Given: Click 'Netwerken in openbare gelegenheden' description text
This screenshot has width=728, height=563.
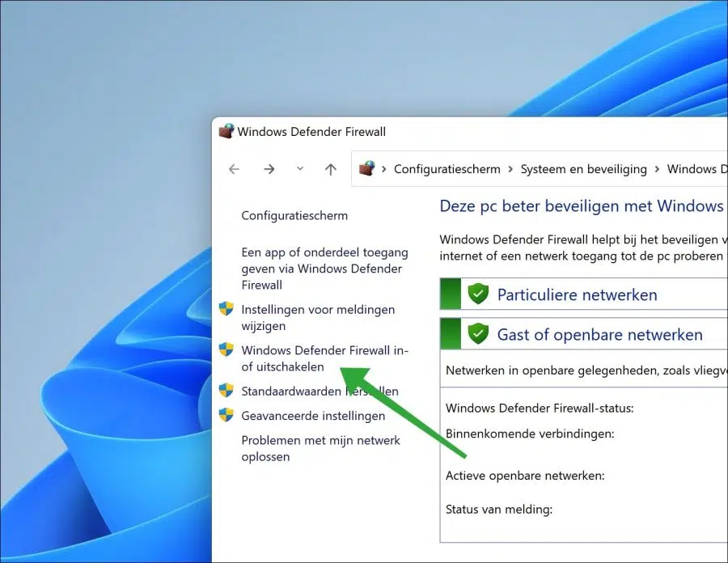Looking at the screenshot, I should pyautogui.click(x=586, y=370).
